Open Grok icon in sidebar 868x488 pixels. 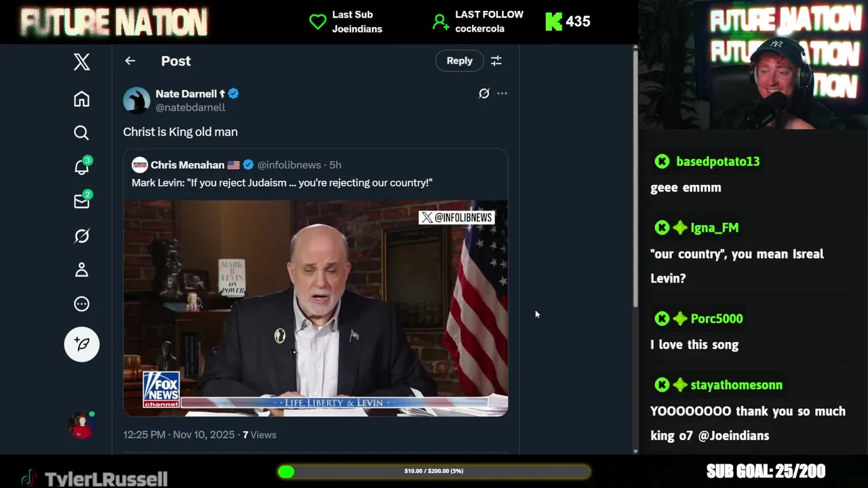pos(81,236)
